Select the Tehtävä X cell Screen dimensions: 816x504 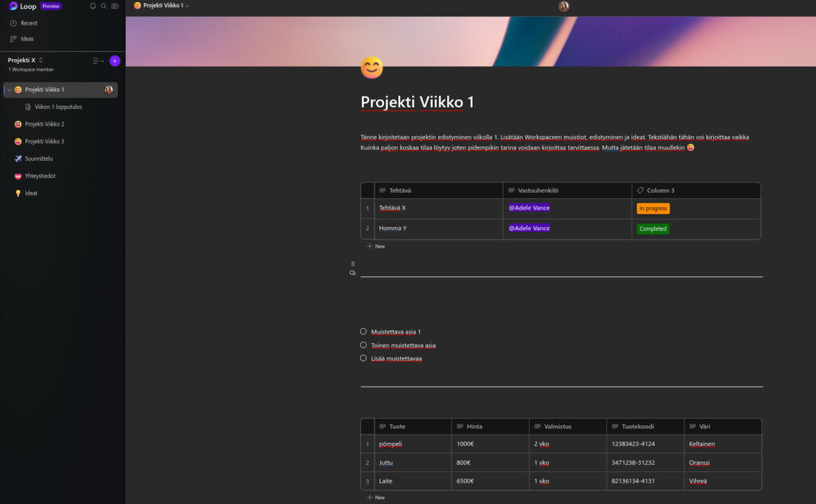[438, 208]
